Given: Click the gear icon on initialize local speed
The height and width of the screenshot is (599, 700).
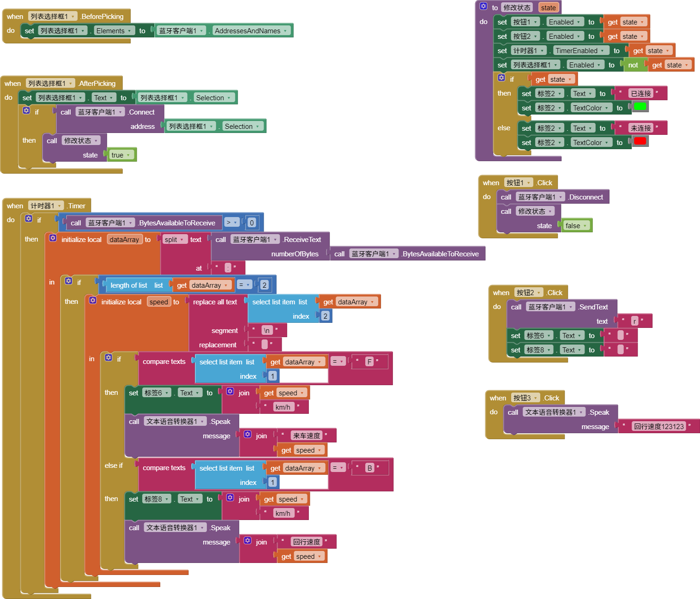Looking at the screenshot, I should pyautogui.click(x=92, y=301).
